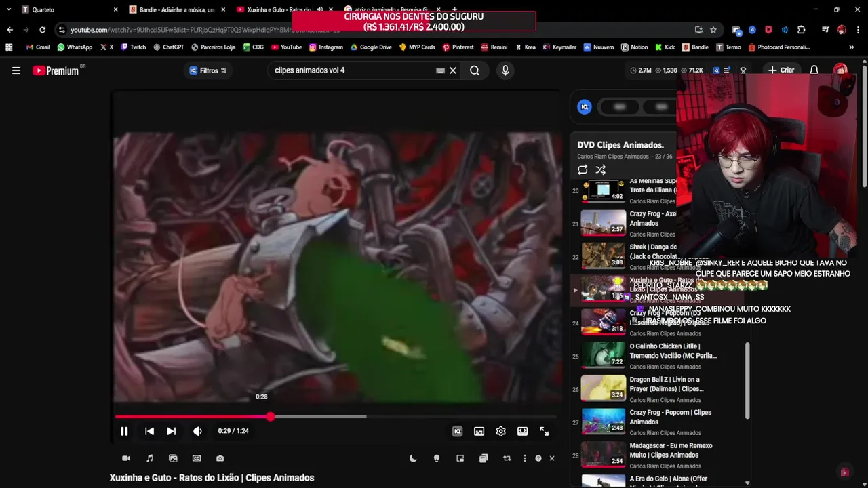The height and width of the screenshot is (488, 868).
Task: Open the Google Drive bookmark
Action: (x=371, y=47)
